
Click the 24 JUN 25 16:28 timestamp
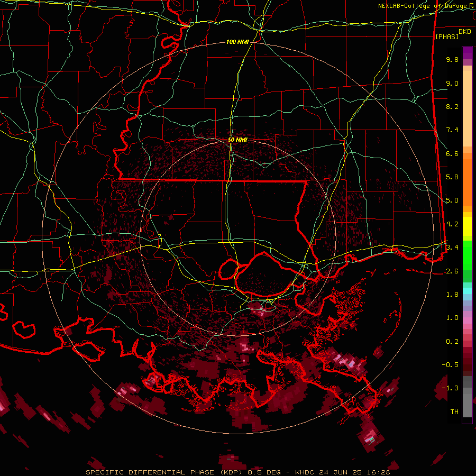point(354,472)
